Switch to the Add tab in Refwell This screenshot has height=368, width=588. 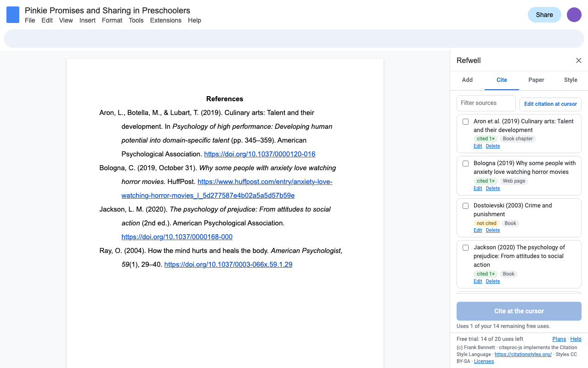pos(467,80)
